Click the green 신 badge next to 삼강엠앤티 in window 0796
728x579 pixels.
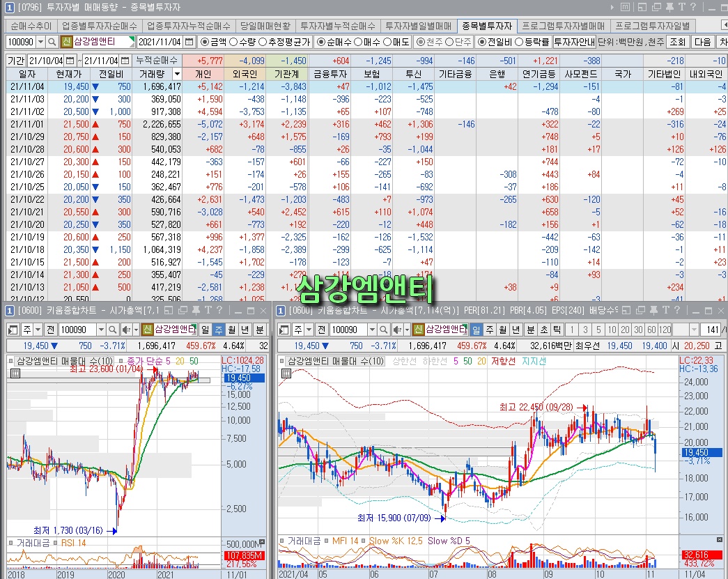66,42
